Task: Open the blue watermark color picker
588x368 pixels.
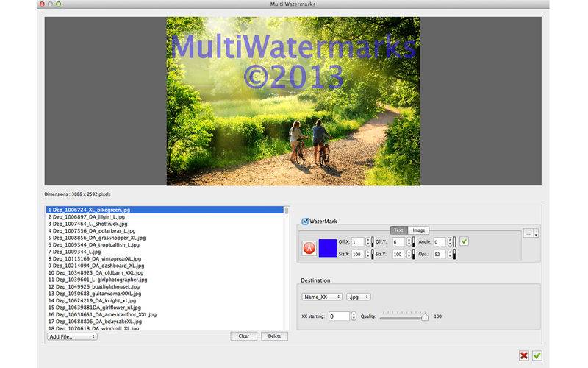Action: coord(327,248)
